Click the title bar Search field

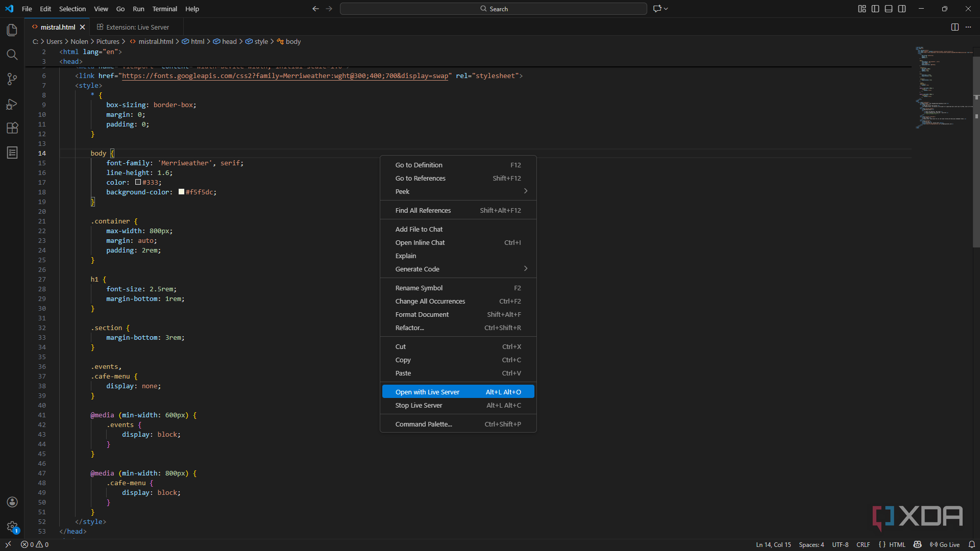(494, 9)
